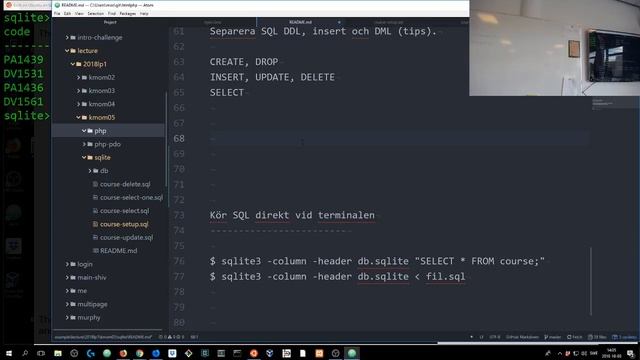Open Chrome from the taskbar
Image resolution: width=640 pixels, height=360 pixels.
[x=139, y=353]
